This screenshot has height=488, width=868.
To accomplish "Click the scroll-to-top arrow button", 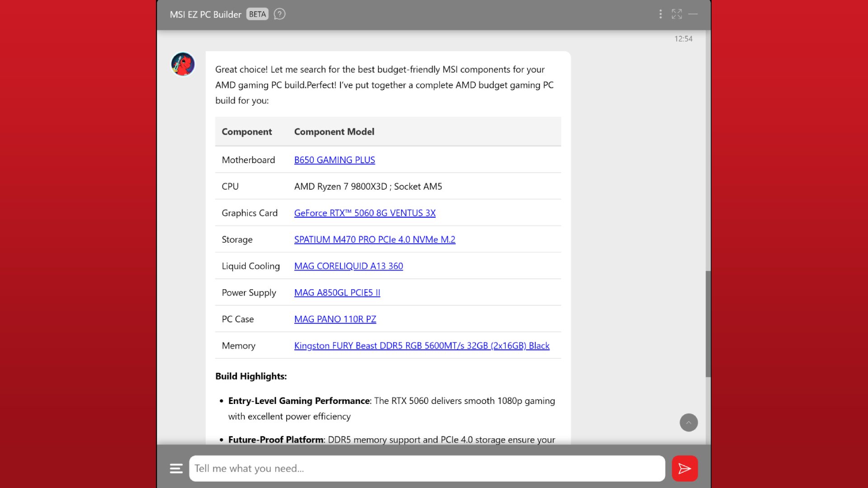I will click(689, 423).
